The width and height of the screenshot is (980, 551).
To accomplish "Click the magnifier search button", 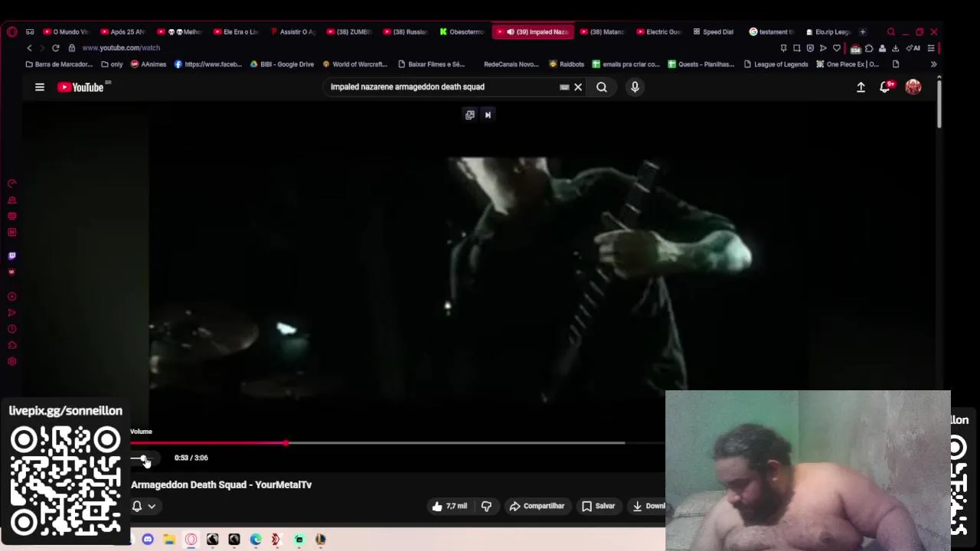I will click(x=602, y=87).
